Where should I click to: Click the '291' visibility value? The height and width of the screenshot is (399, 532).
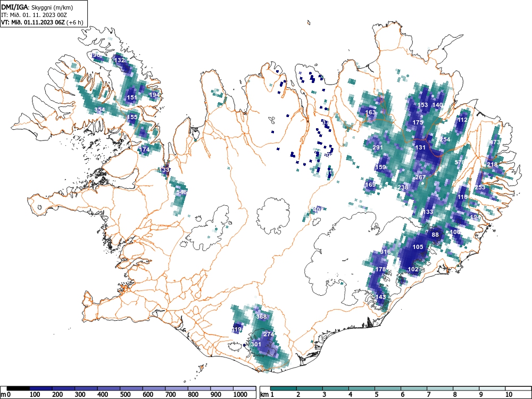coord(378,147)
